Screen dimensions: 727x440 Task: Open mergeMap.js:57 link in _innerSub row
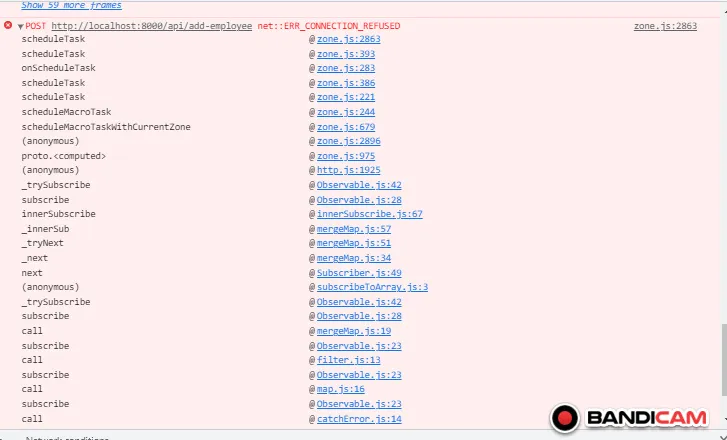(x=354, y=229)
